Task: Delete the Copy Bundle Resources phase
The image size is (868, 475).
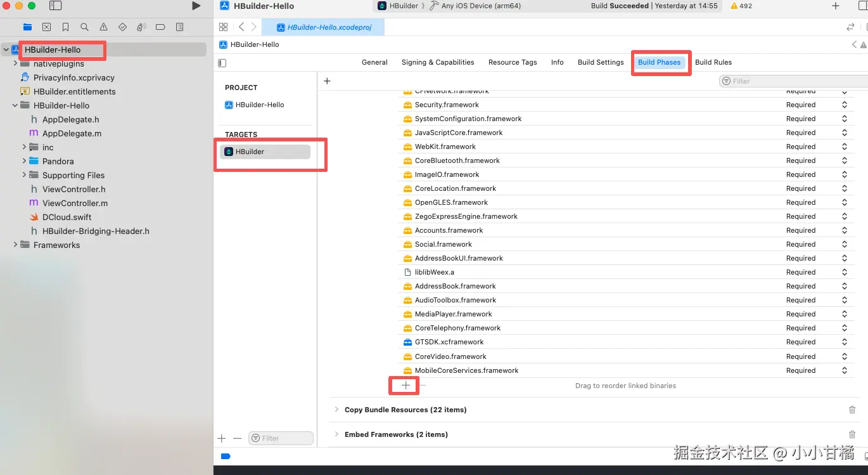Action: (x=852, y=410)
